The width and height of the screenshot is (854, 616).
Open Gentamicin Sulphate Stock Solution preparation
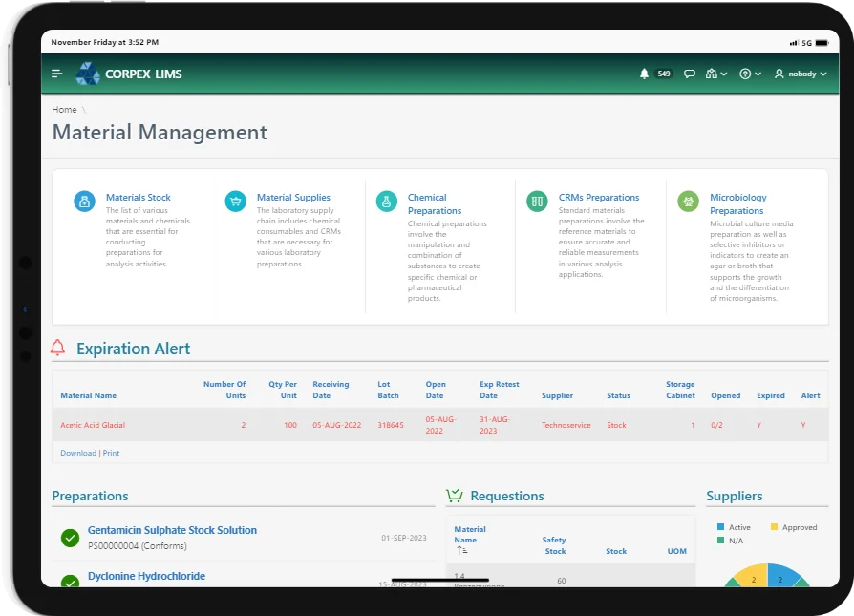172,530
